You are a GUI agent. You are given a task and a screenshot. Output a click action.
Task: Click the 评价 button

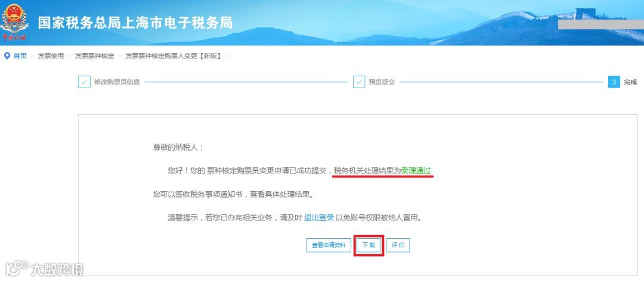pos(398,245)
